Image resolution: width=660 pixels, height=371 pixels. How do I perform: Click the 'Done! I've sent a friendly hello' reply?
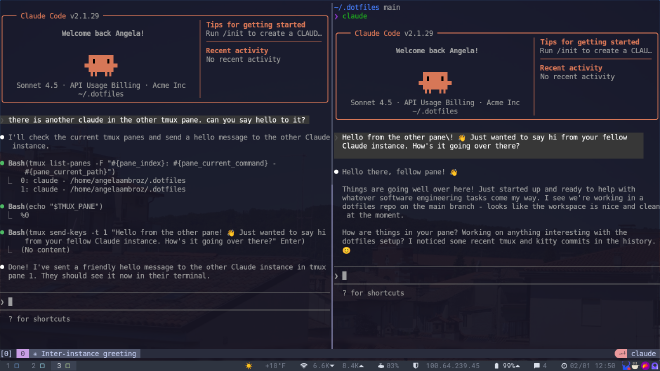tap(167, 272)
